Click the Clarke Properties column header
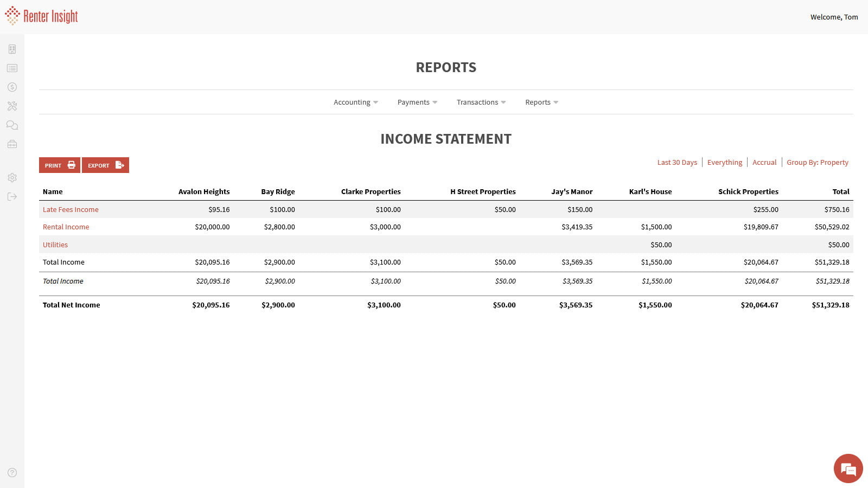Image resolution: width=868 pixels, height=488 pixels. click(371, 192)
